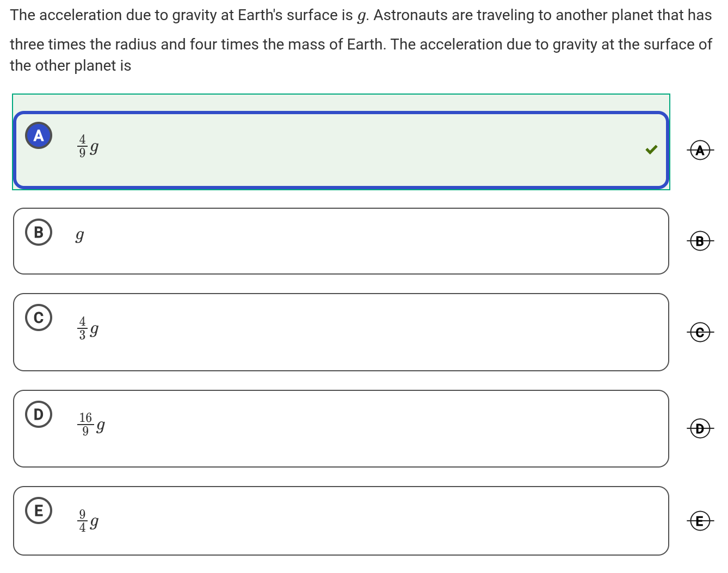Viewport: 728px width, 573px height.
Task: Select answer choice B radio circle
Action: tap(39, 232)
